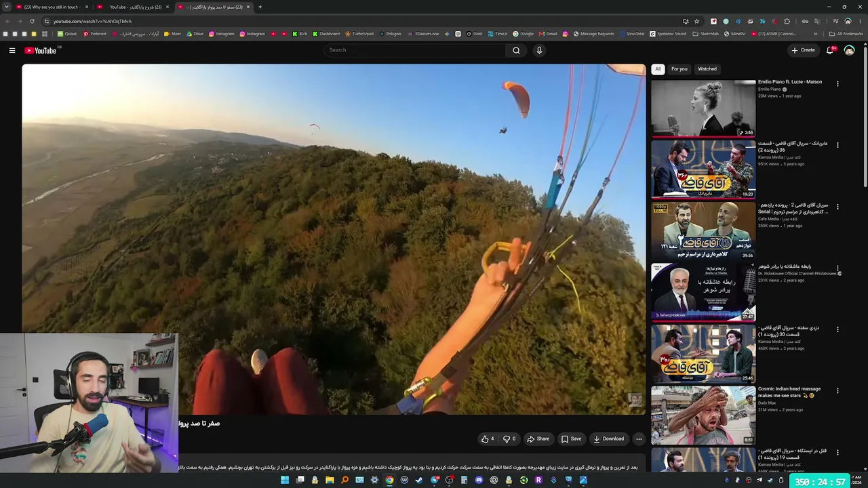
Task: Select the All filter chip
Action: [x=657, y=68]
